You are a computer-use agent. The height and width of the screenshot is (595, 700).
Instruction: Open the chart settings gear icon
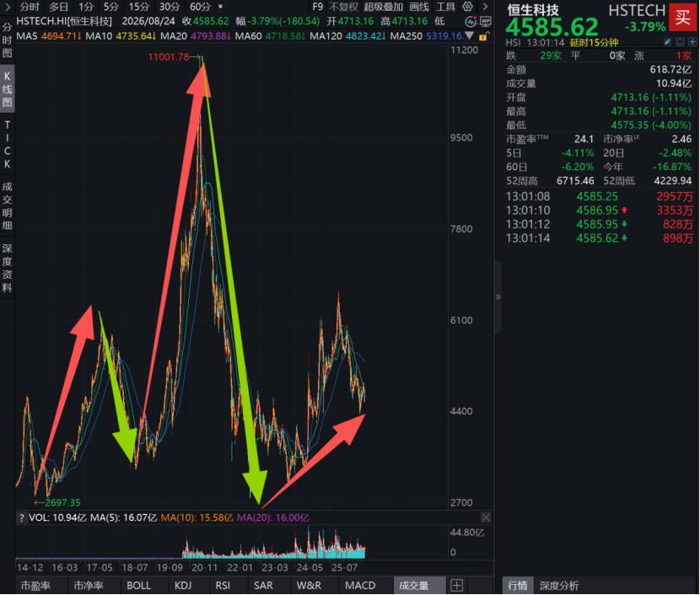click(x=467, y=7)
